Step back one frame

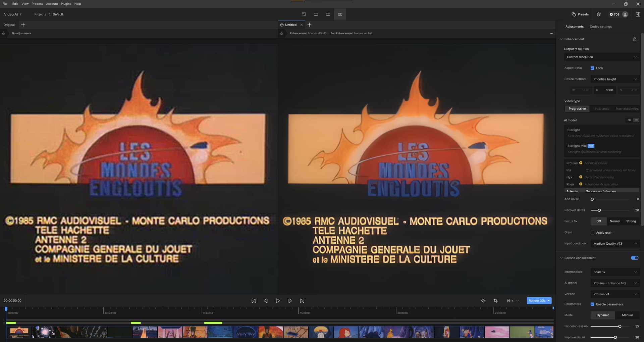[266, 301]
